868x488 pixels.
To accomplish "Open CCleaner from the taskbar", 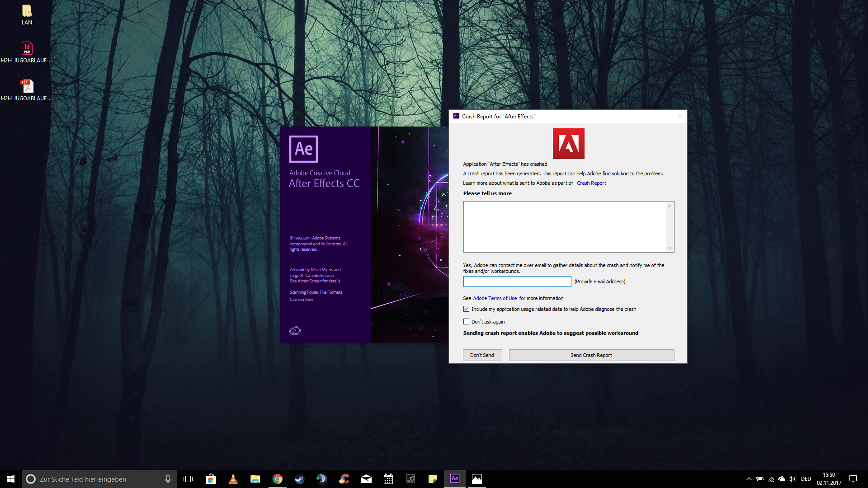I will (x=344, y=479).
